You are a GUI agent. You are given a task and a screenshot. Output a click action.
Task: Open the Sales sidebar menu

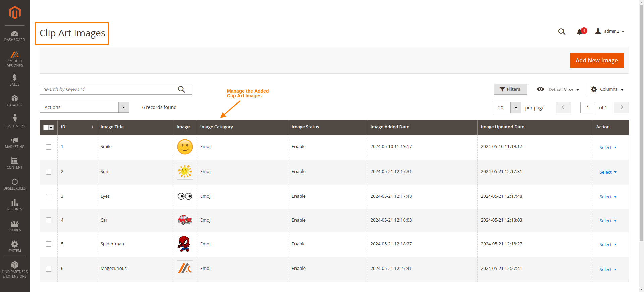(15, 80)
